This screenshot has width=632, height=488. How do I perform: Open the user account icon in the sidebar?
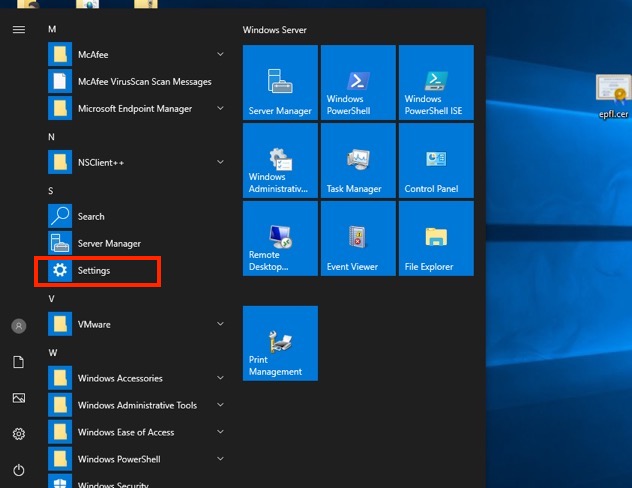19,326
